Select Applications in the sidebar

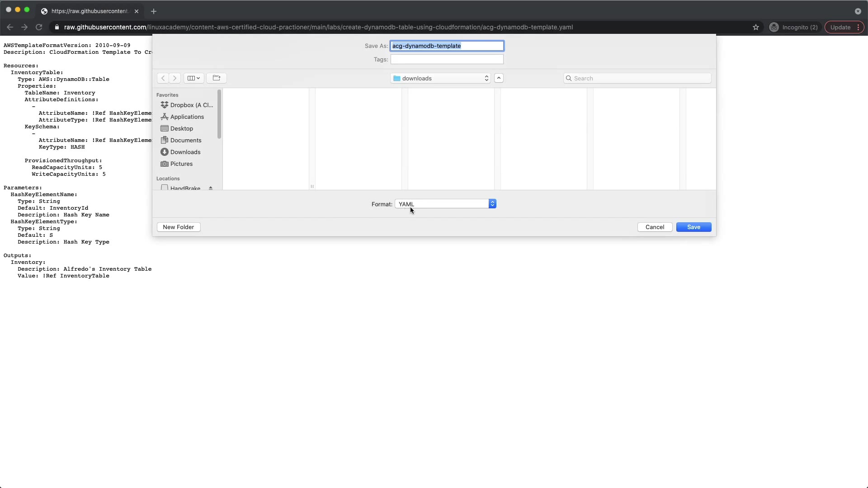[x=187, y=117]
